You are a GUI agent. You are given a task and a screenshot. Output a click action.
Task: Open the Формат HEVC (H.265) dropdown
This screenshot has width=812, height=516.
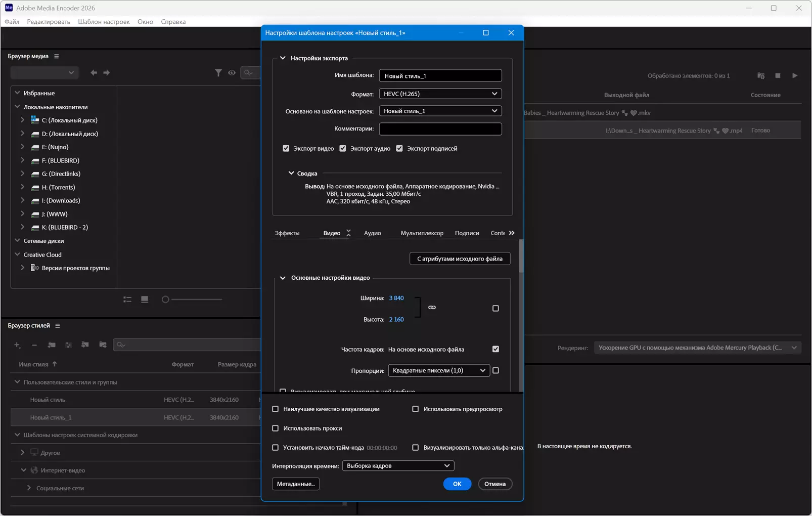[440, 94]
